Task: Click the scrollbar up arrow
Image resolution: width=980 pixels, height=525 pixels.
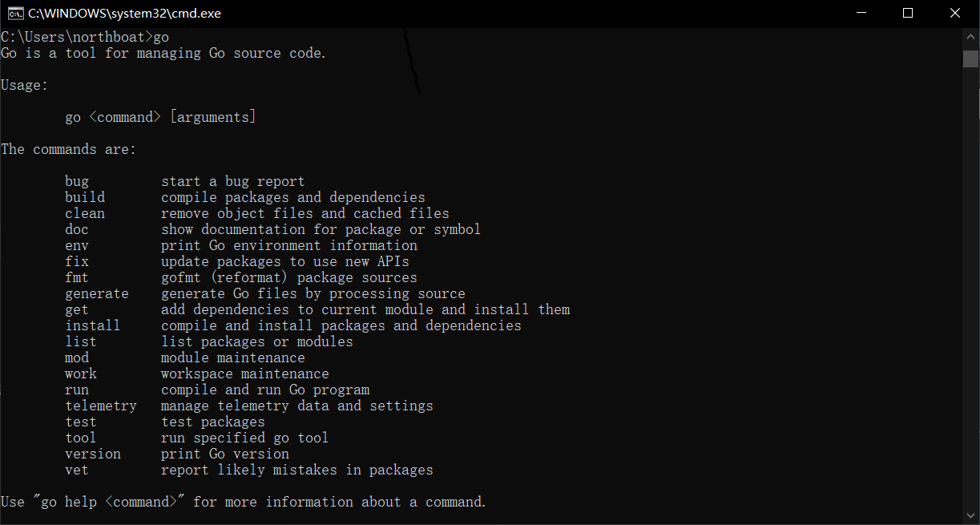Action: point(970,37)
